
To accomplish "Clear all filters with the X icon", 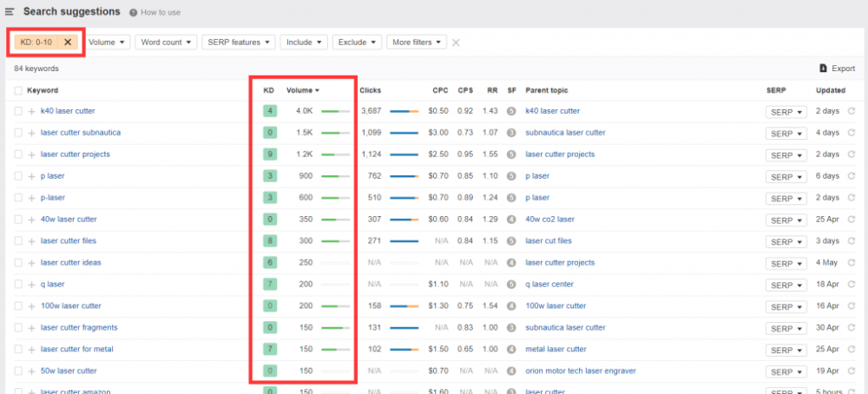I will (x=456, y=42).
